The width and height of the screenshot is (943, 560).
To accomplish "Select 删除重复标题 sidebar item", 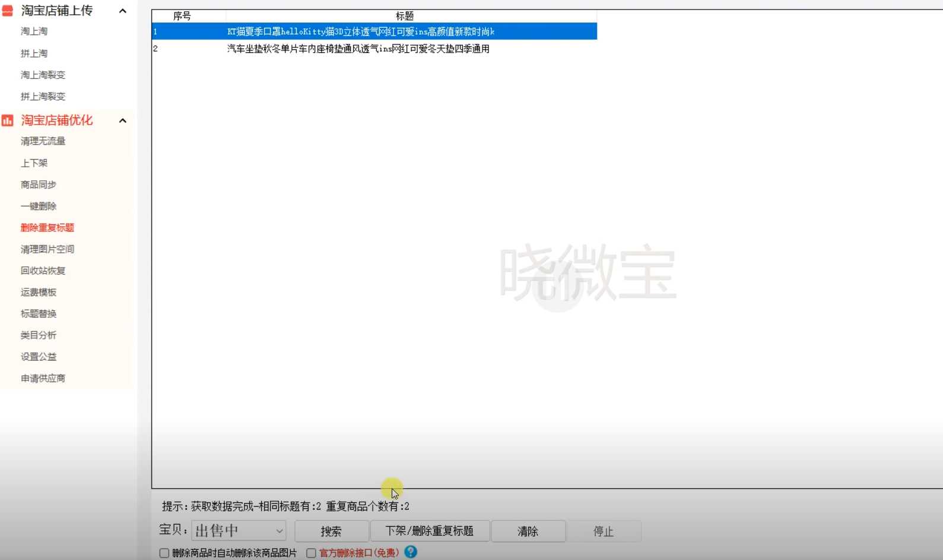I will (x=47, y=228).
